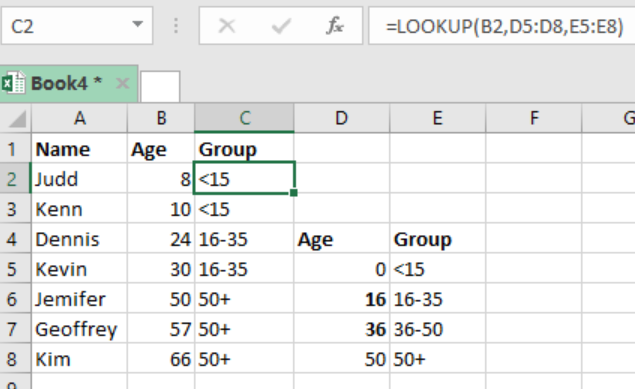The image size is (635, 389).
Task: Select lookup table 'Group' header in E4
Action: click(437, 239)
